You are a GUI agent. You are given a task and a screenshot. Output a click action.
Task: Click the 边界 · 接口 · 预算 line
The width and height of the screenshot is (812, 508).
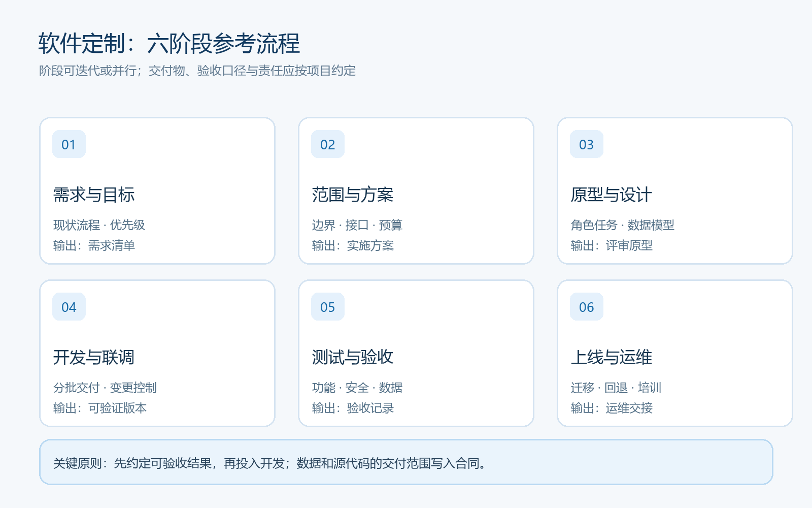[357, 225]
